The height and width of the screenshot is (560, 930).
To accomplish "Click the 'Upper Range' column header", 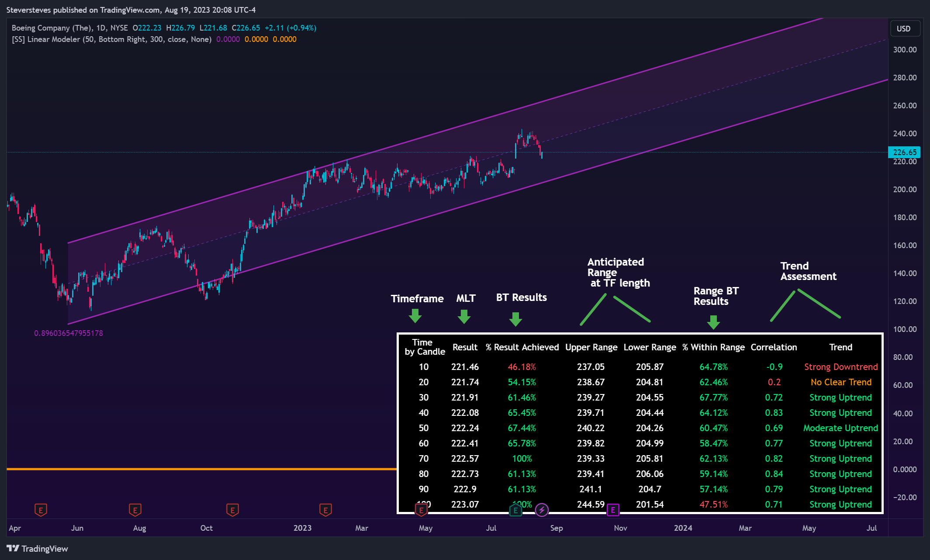I will click(x=591, y=347).
